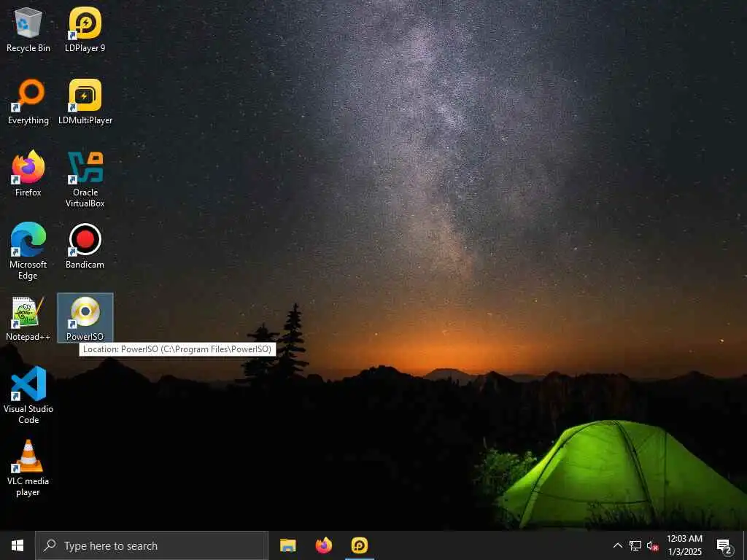Select the Recycle Bin desktop icon
This screenshot has width=747, height=560.
28,30
